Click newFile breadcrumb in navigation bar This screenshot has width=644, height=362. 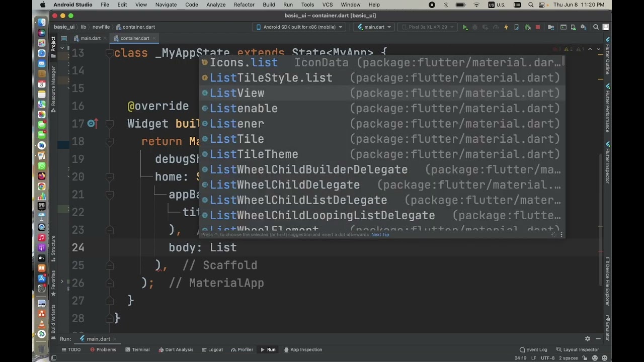[x=101, y=27]
